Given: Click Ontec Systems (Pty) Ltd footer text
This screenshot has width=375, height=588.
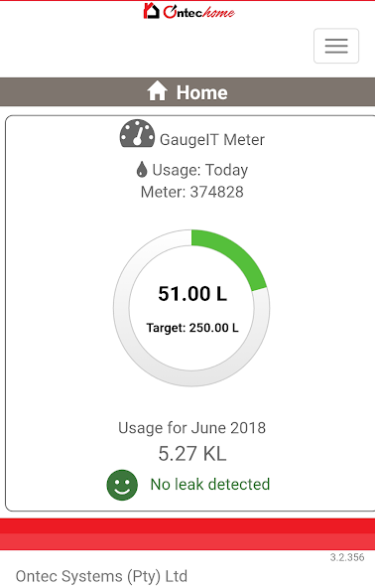Looking at the screenshot, I should [101, 576].
